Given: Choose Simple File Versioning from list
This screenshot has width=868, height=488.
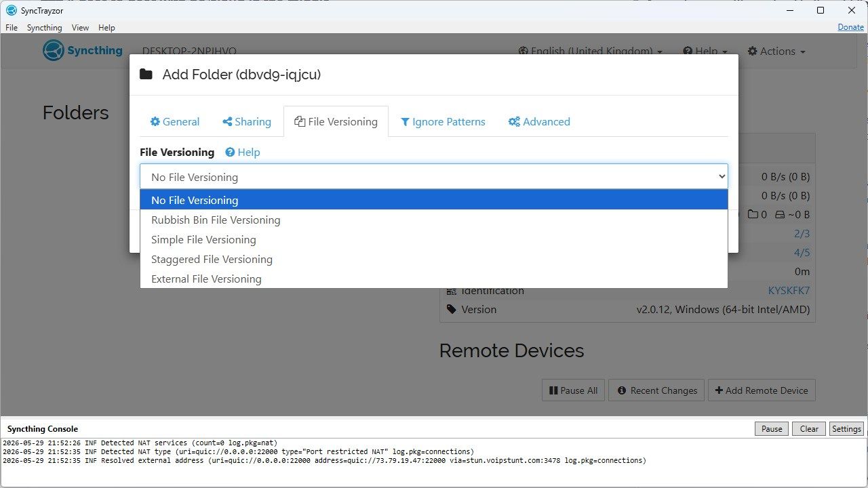Looking at the screenshot, I should click(433, 239).
